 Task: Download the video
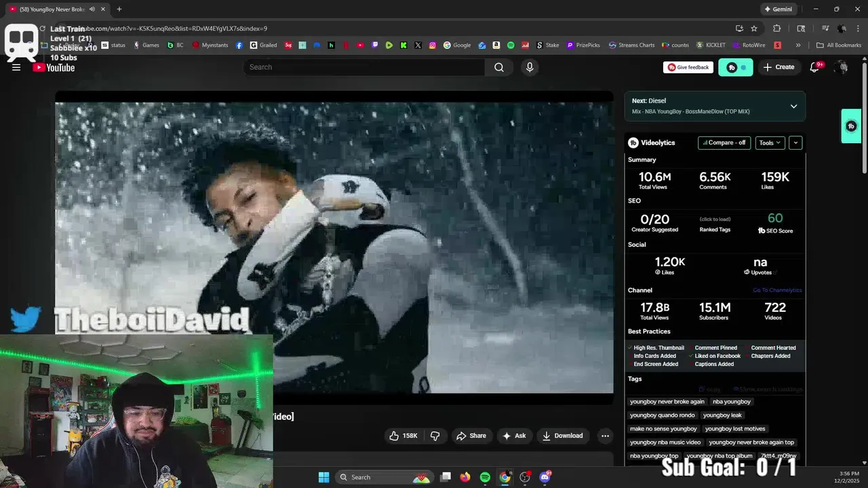pos(562,436)
